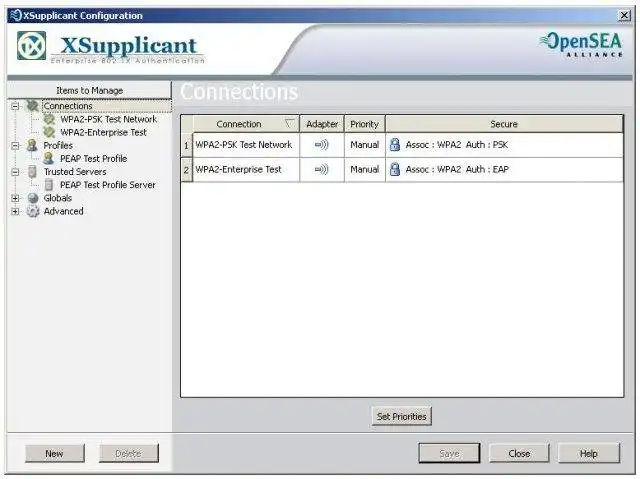
Task: Click the XSupplicant 1X logo icon
Action: pyautogui.click(x=31, y=45)
